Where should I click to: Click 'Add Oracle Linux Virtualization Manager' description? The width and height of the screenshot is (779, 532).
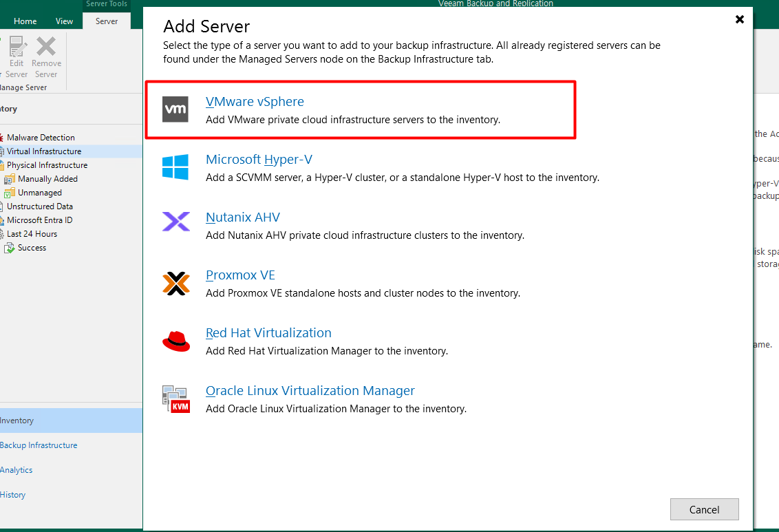[337, 409]
